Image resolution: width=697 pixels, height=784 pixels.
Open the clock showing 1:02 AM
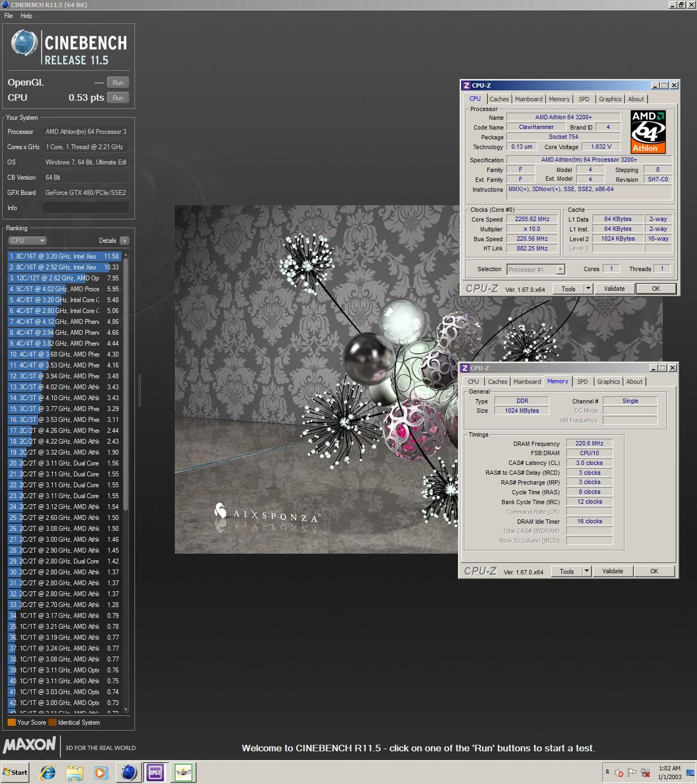(670, 773)
